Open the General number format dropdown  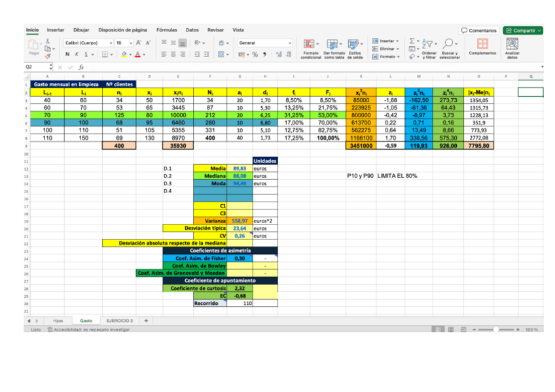[x=290, y=43]
